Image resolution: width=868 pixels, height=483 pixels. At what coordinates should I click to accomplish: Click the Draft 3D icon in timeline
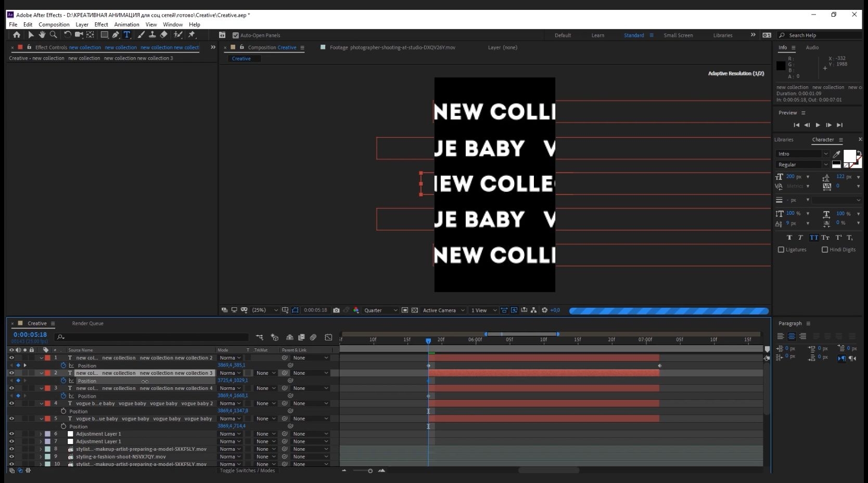(275, 337)
